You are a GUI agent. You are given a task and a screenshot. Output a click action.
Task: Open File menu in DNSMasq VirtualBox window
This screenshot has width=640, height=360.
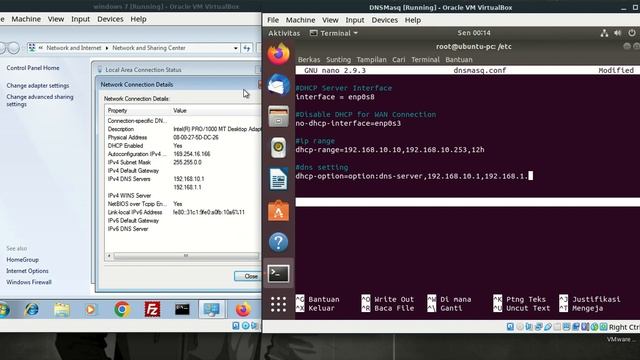click(273, 20)
